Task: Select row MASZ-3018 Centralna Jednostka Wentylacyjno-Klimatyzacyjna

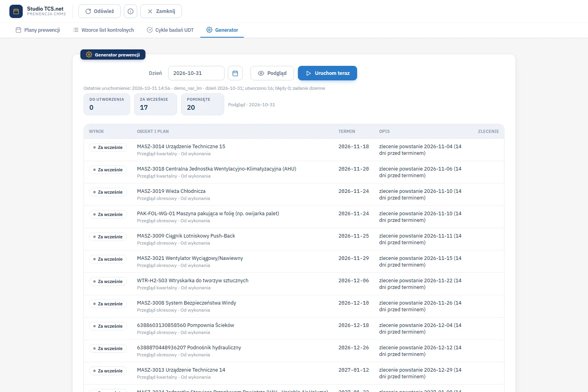Action: pos(294,172)
